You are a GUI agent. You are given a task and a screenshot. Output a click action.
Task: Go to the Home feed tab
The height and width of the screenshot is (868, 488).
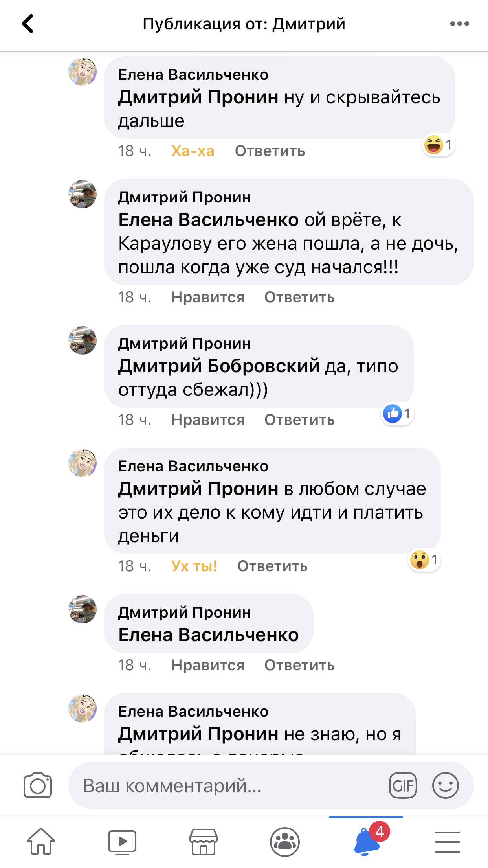[x=41, y=842]
